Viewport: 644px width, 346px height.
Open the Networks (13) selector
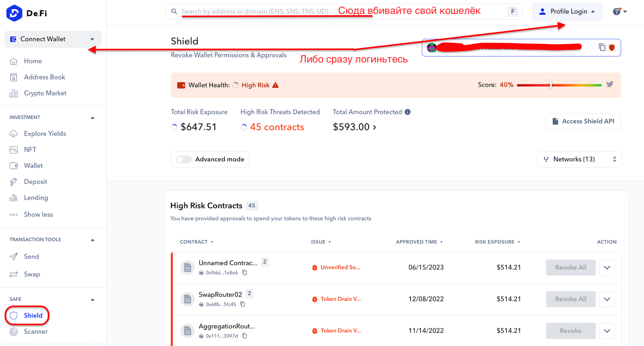[579, 159]
